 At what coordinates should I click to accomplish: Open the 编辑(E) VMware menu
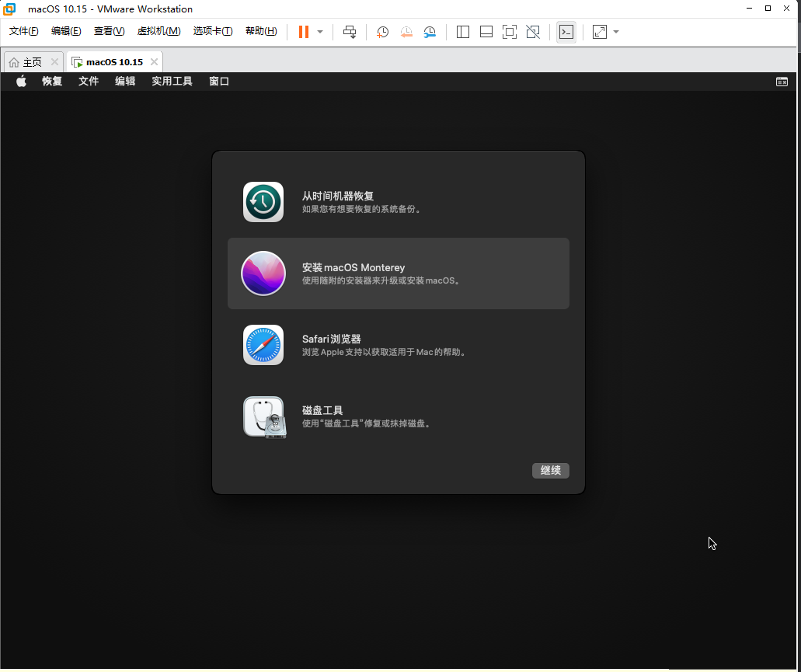coord(66,31)
